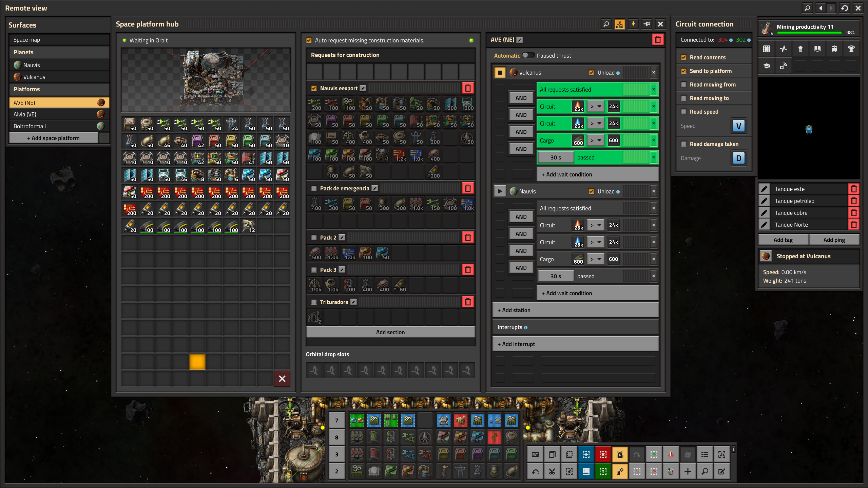Select the Vulcanus planet surface

[59, 77]
